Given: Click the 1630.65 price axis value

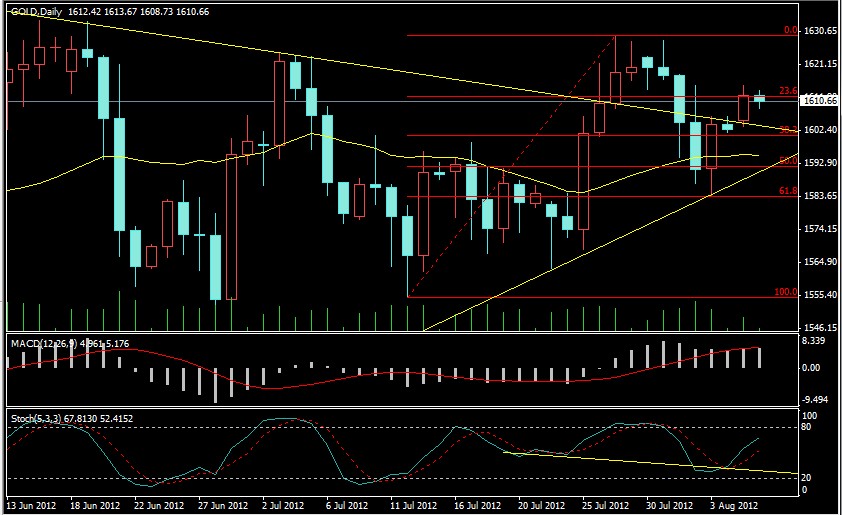Looking at the screenshot, I should click(819, 31).
